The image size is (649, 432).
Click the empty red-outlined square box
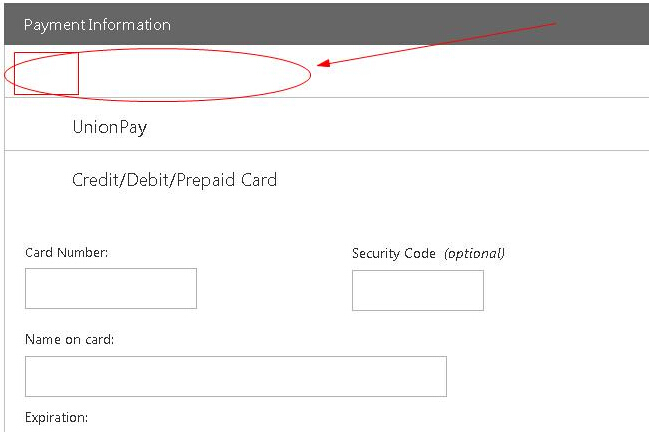[x=46, y=74]
